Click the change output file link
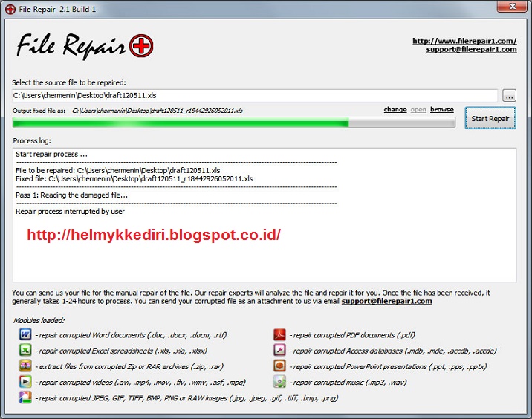The width and height of the screenshot is (532, 419). (395, 110)
